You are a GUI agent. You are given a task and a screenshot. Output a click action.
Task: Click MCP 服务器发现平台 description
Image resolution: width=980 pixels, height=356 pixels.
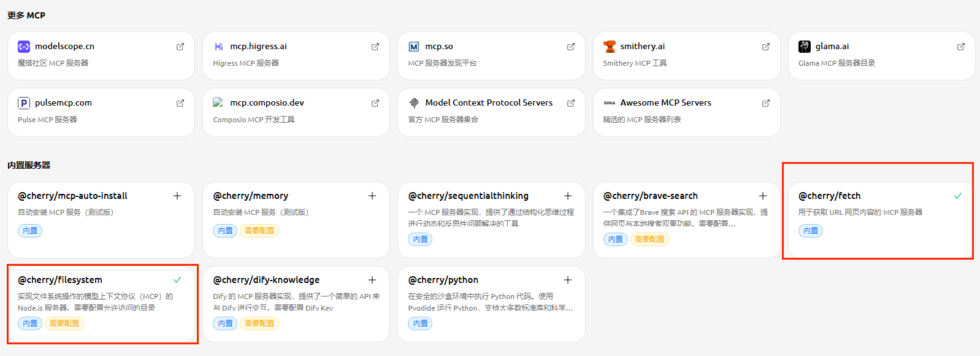(x=442, y=63)
